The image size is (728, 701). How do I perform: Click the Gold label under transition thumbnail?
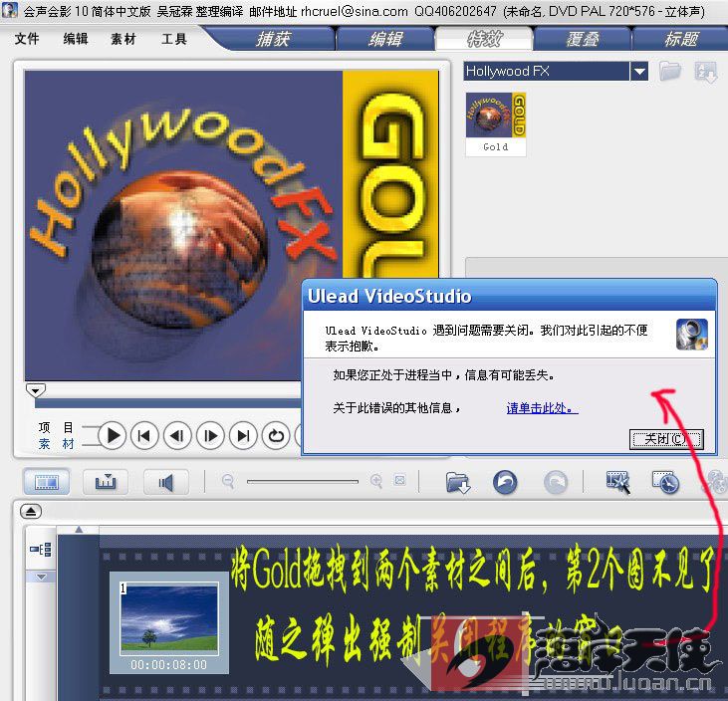[x=495, y=147]
